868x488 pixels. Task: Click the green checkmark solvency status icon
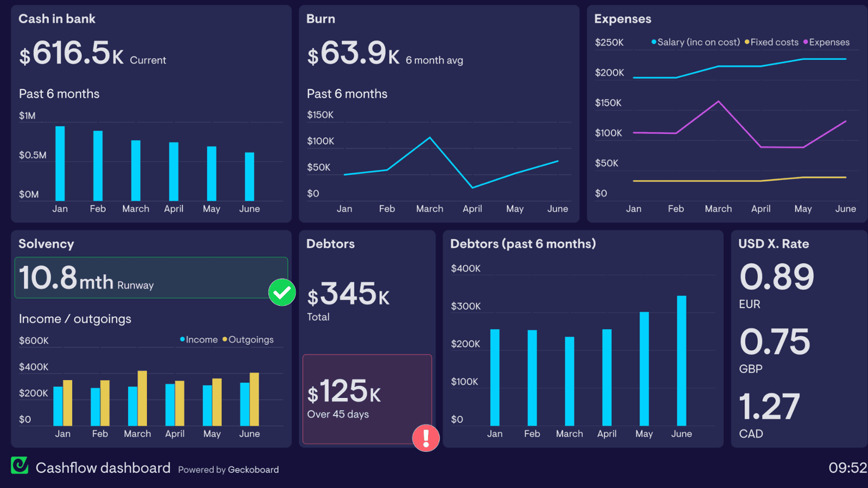click(282, 292)
